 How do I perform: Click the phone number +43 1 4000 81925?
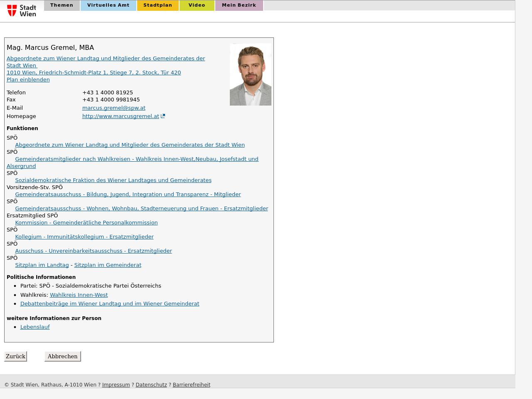(108, 93)
